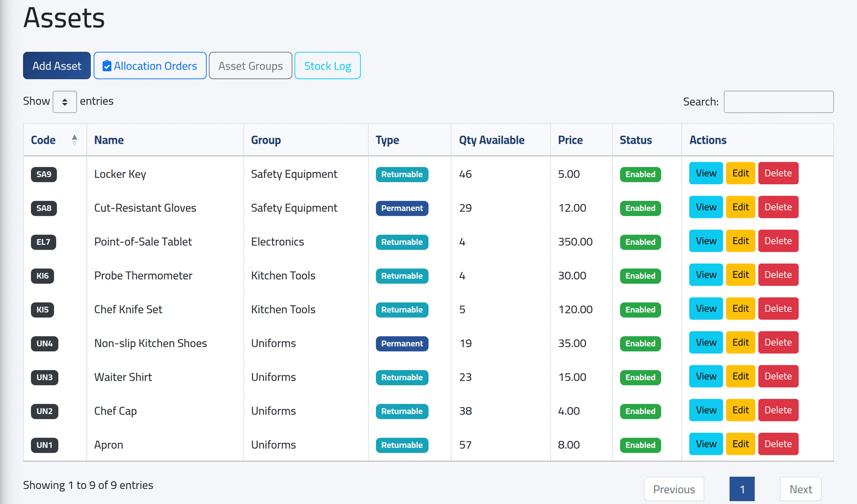Sort the table by the Code column arrows
Screen dimensions: 857x504
[74, 140]
